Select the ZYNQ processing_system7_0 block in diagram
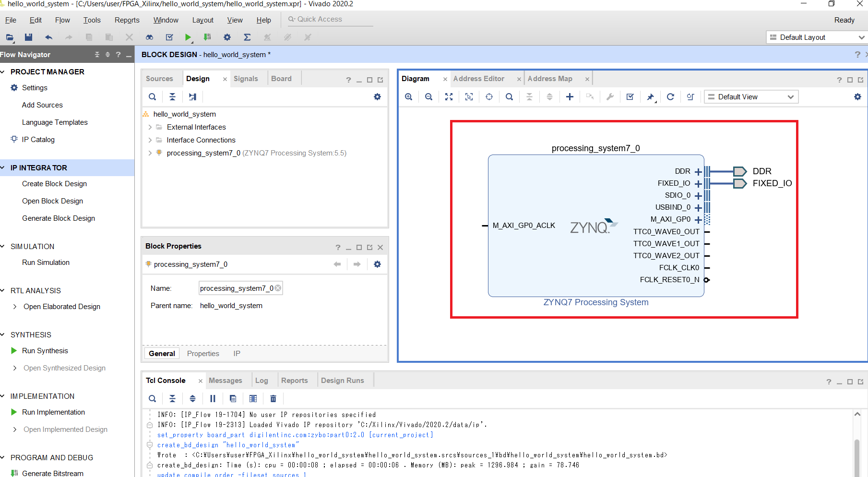Screen dimensions: 868x477 coord(595,226)
